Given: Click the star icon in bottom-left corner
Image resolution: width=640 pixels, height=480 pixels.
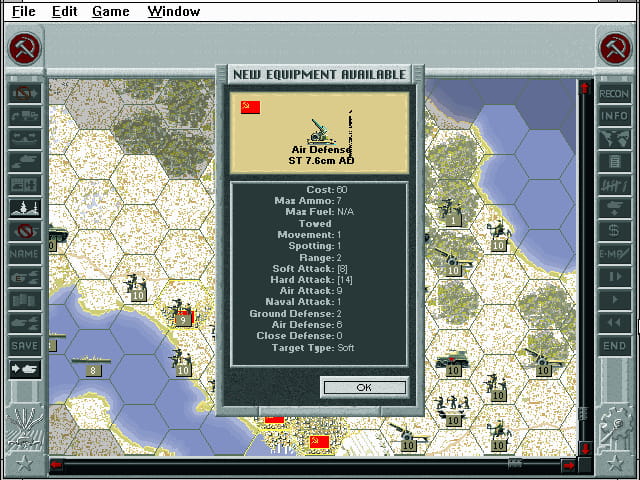Looking at the screenshot, I should coord(24,464).
